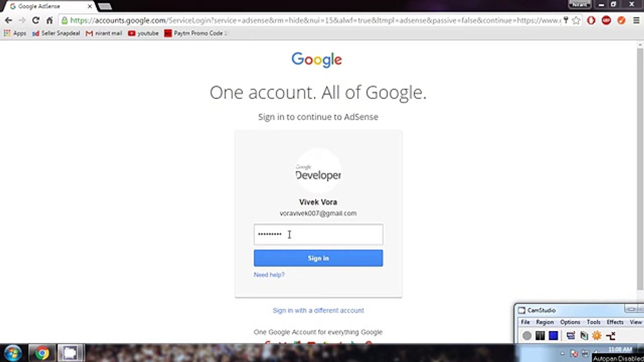Open the Adblock Plus extension icon
This screenshot has height=362, width=644.
pos(606,21)
